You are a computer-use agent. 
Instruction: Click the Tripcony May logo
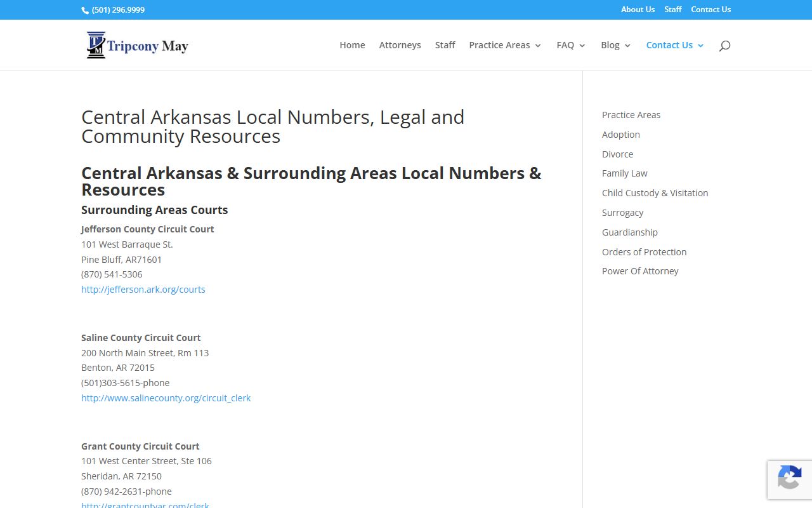pos(137,45)
